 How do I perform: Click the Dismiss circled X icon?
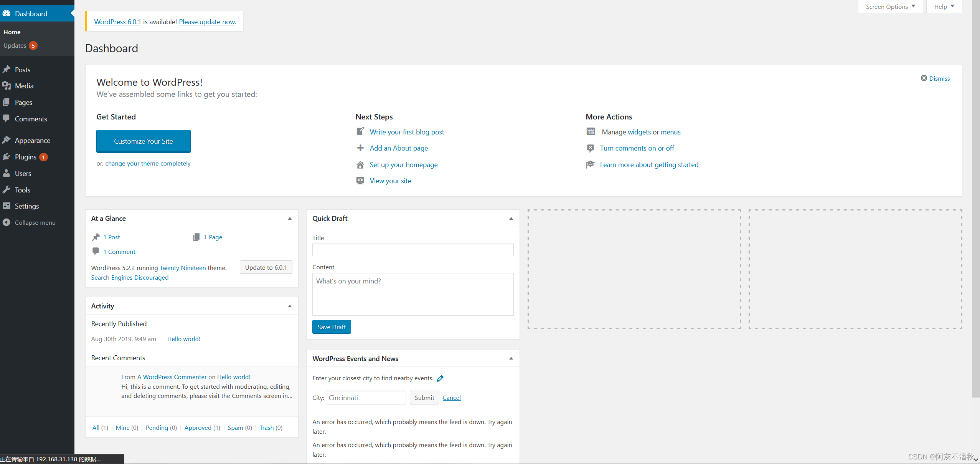924,78
